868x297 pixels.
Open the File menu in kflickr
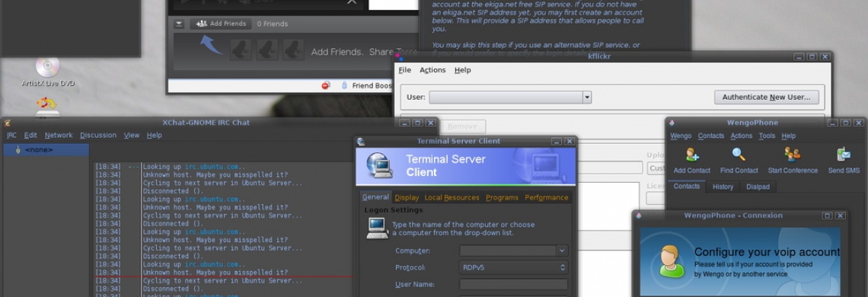404,70
